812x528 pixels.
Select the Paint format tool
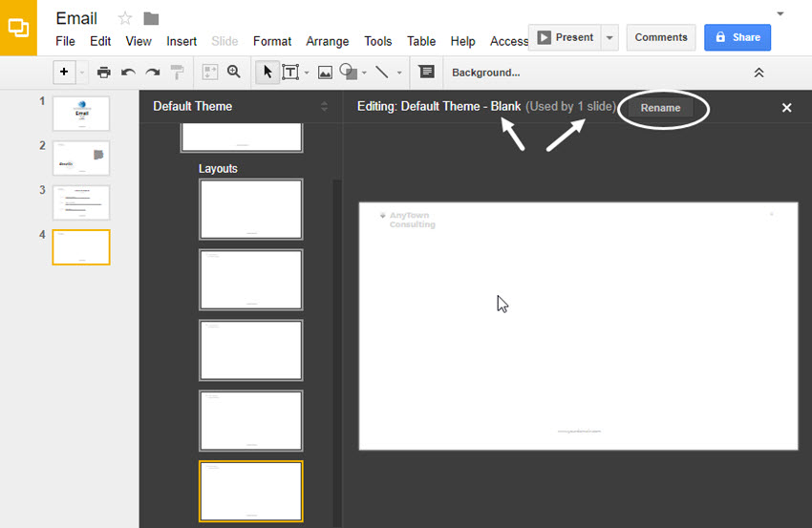click(x=177, y=72)
